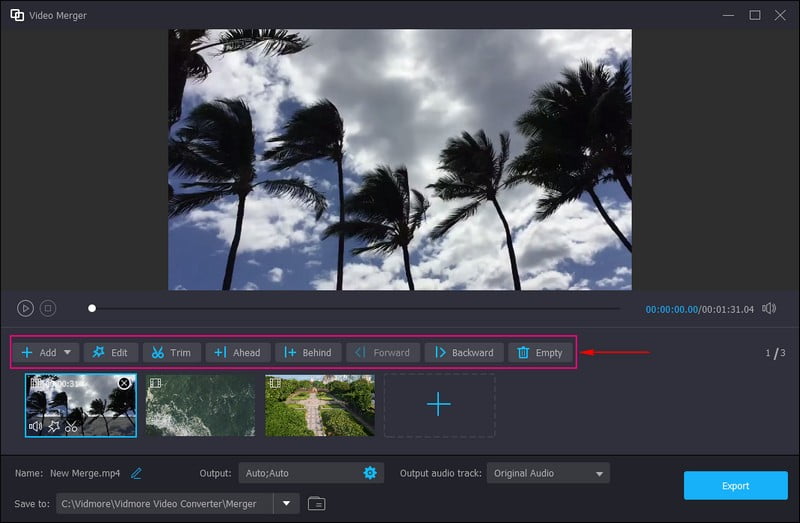Mute the preview volume speaker icon
This screenshot has width=800, height=523.
click(769, 309)
